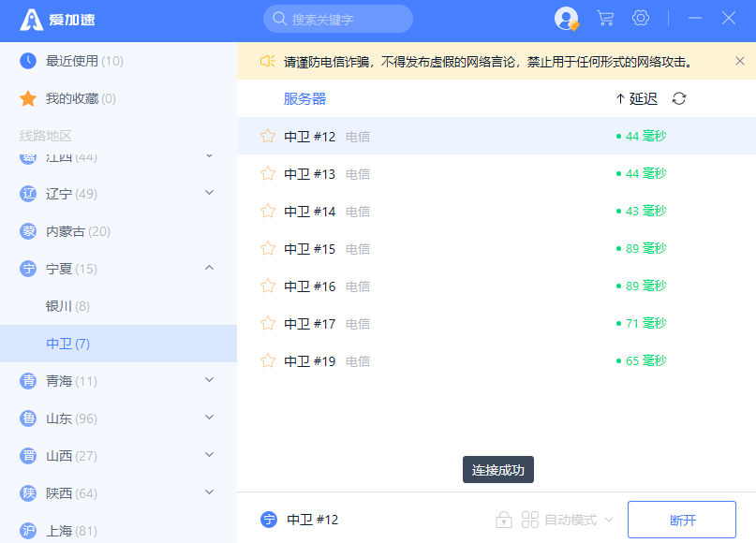
Task: Open the shopping cart icon
Action: click(605, 19)
